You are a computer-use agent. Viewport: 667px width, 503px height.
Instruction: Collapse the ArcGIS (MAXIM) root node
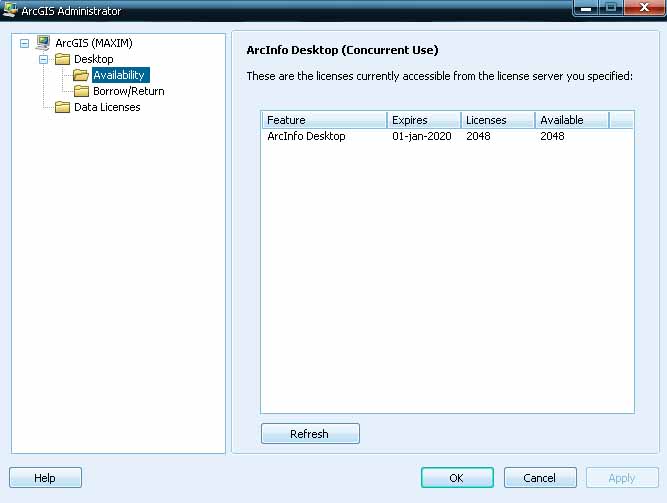pos(25,43)
